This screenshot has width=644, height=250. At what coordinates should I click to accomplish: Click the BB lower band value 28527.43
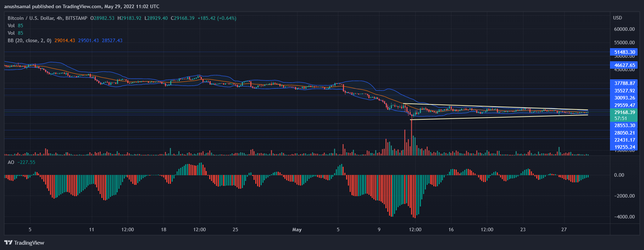[112, 40]
